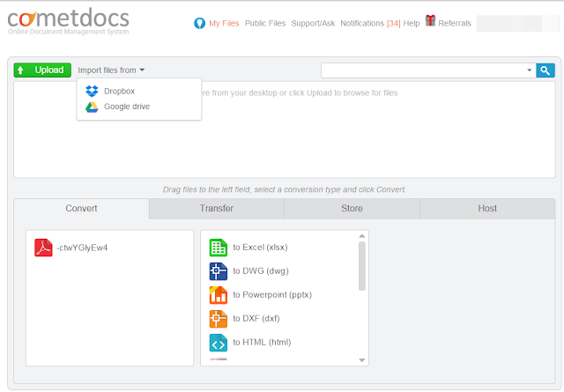Click the conversion list scroll down arrow
This screenshot has width=564, height=392.
(362, 360)
